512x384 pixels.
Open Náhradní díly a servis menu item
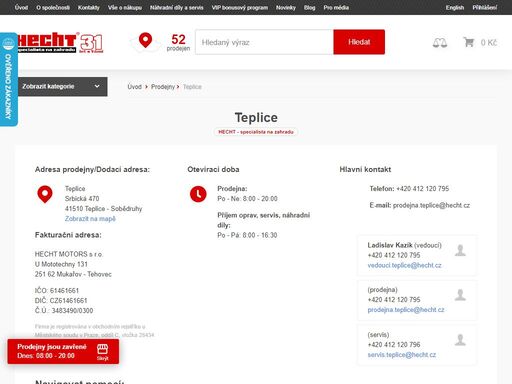pyautogui.click(x=177, y=7)
